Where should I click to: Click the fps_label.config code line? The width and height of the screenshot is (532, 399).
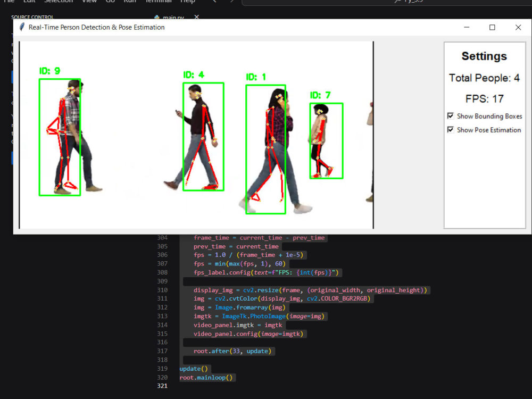266,272
